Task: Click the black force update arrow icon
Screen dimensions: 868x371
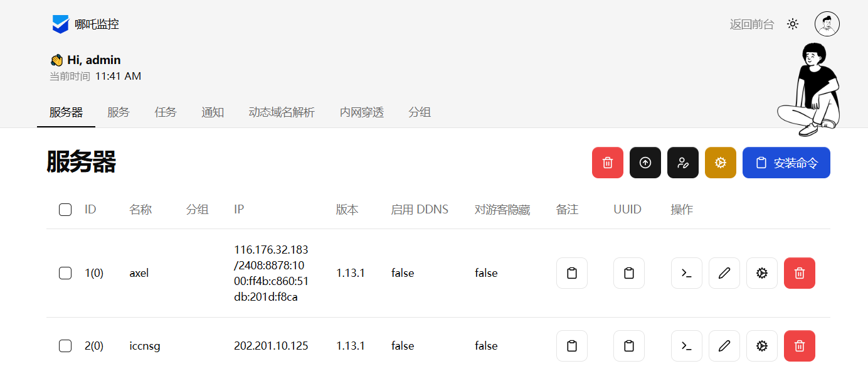Action: 645,163
